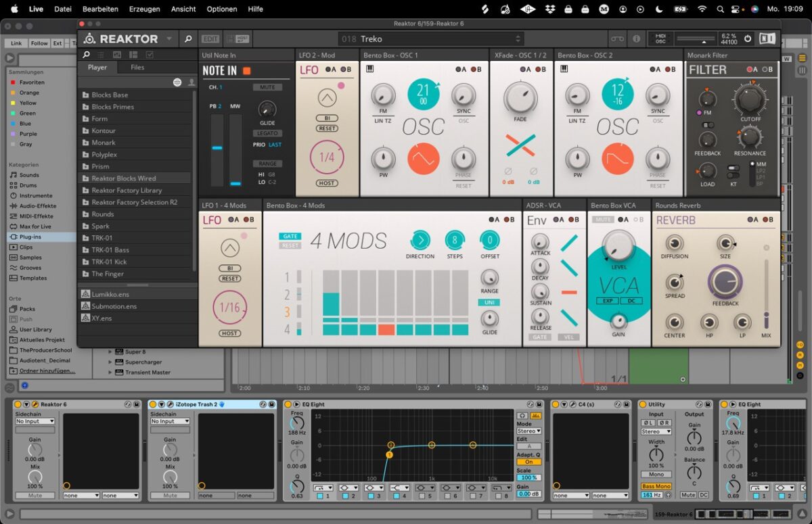Open the Reaktor info icon in header
The image size is (812, 524).
[x=636, y=39]
